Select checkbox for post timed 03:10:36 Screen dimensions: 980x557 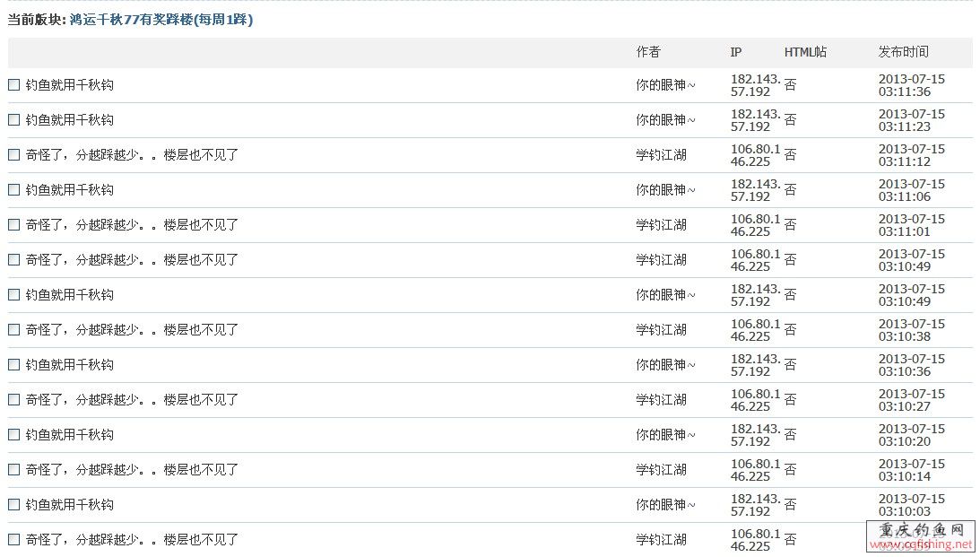click(13, 364)
